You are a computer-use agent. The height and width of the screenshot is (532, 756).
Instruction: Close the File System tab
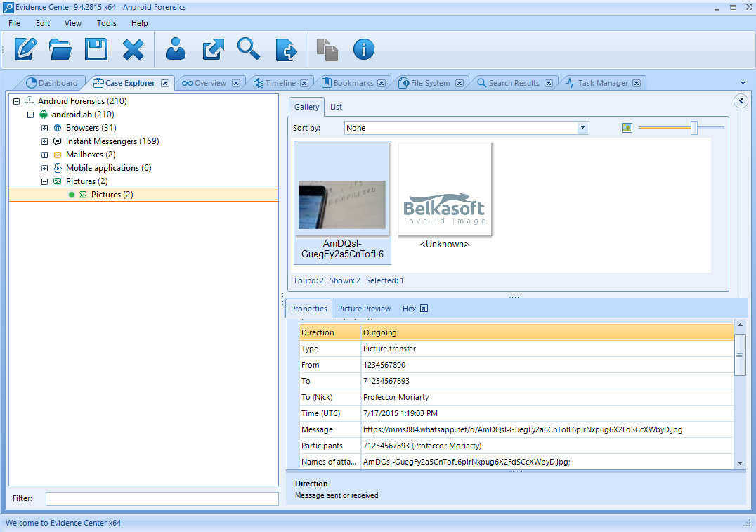(460, 83)
